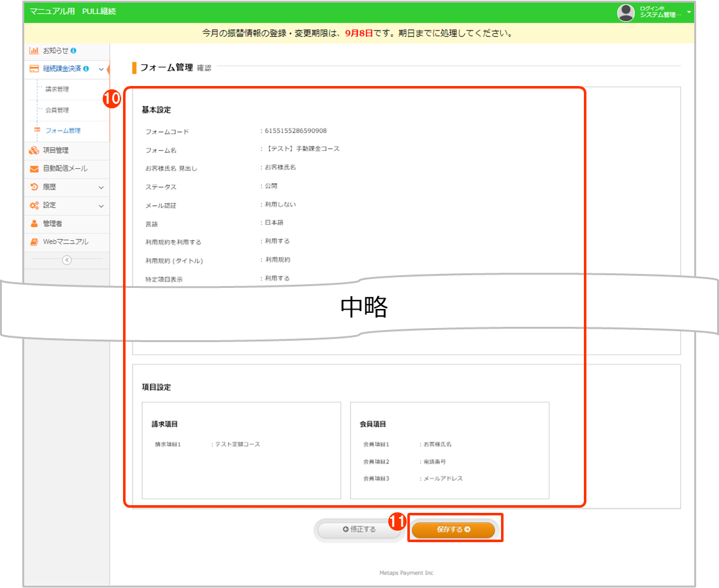
Task: Click the 継続課金決済 credit card icon
Action: (x=34, y=69)
